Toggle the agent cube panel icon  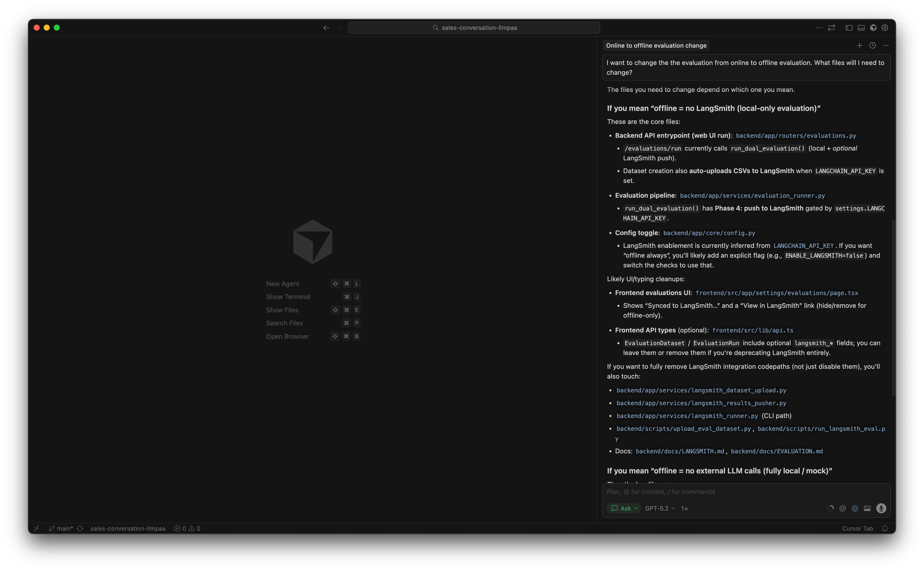click(873, 28)
